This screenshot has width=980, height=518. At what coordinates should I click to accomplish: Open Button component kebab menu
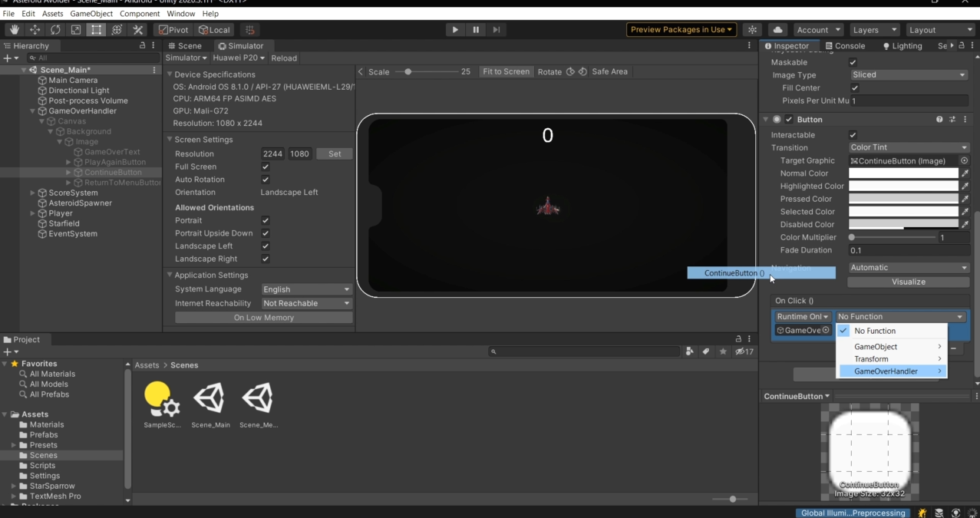coord(965,120)
